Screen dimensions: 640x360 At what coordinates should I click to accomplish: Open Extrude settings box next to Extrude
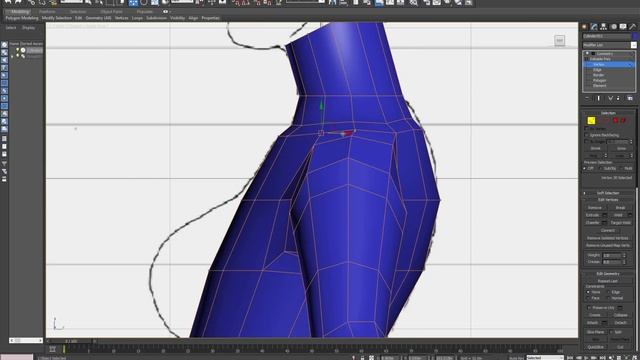click(x=604, y=215)
